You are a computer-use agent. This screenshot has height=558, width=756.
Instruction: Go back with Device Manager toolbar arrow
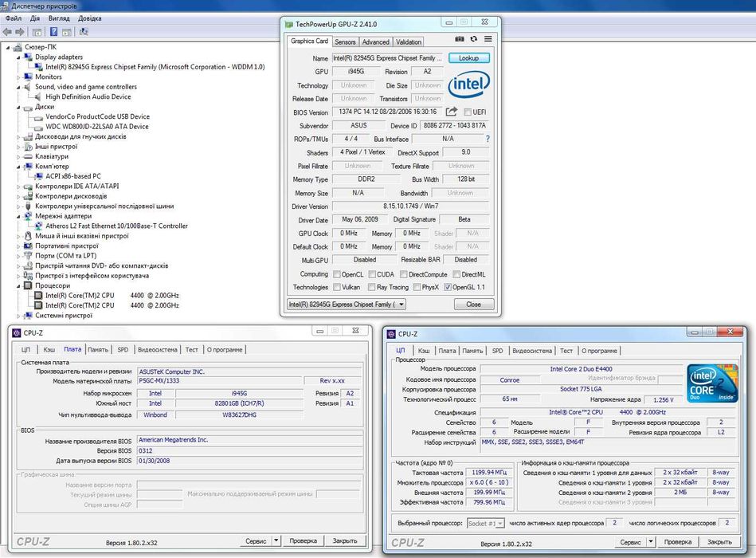click(x=6, y=32)
